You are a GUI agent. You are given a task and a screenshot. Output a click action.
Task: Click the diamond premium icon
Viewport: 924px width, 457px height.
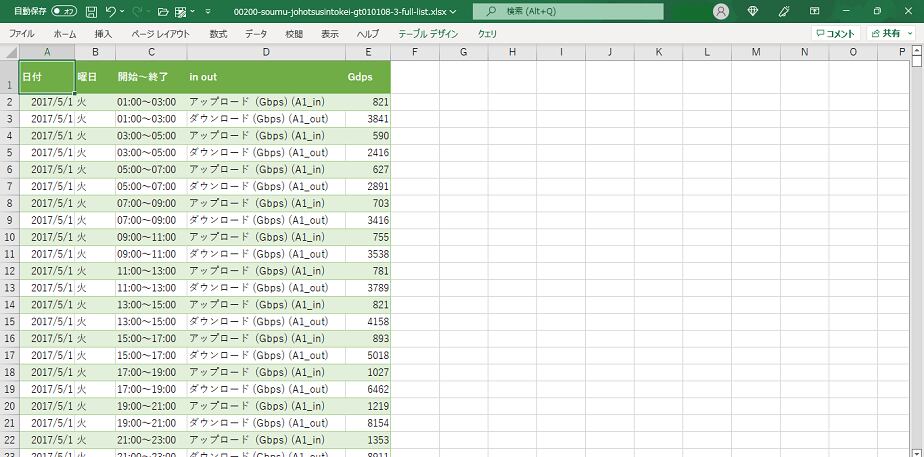753,11
